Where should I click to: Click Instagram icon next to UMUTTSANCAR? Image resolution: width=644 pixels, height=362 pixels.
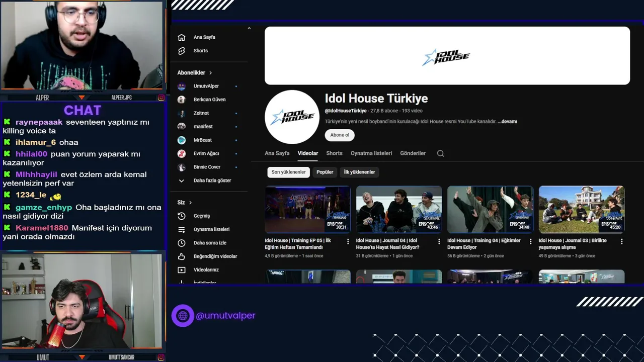click(161, 357)
